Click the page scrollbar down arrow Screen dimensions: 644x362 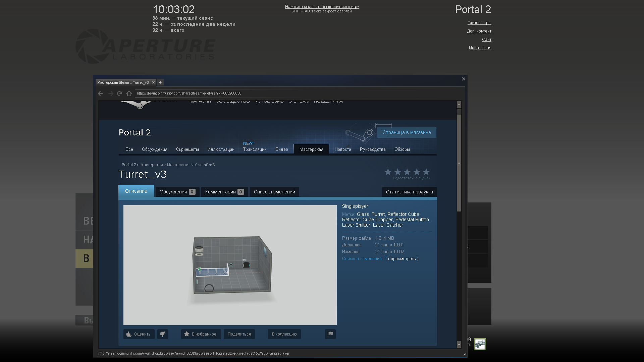click(x=459, y=344)
